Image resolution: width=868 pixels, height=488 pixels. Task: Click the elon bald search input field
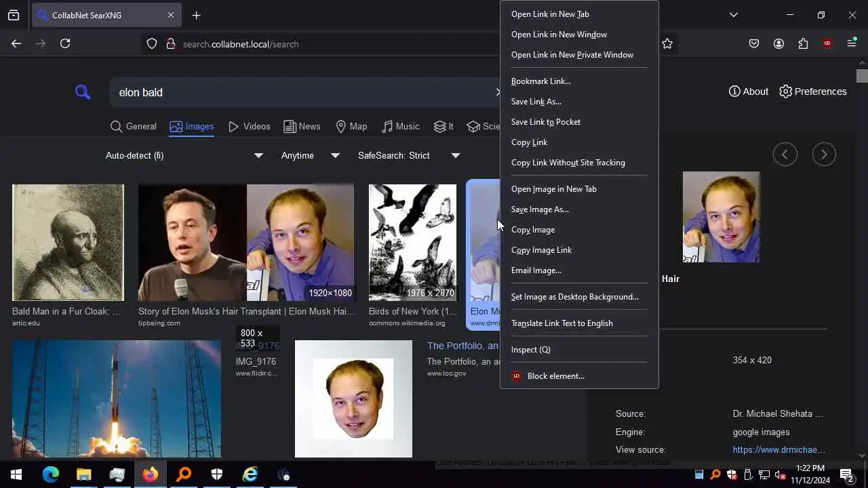coord(305,92)
